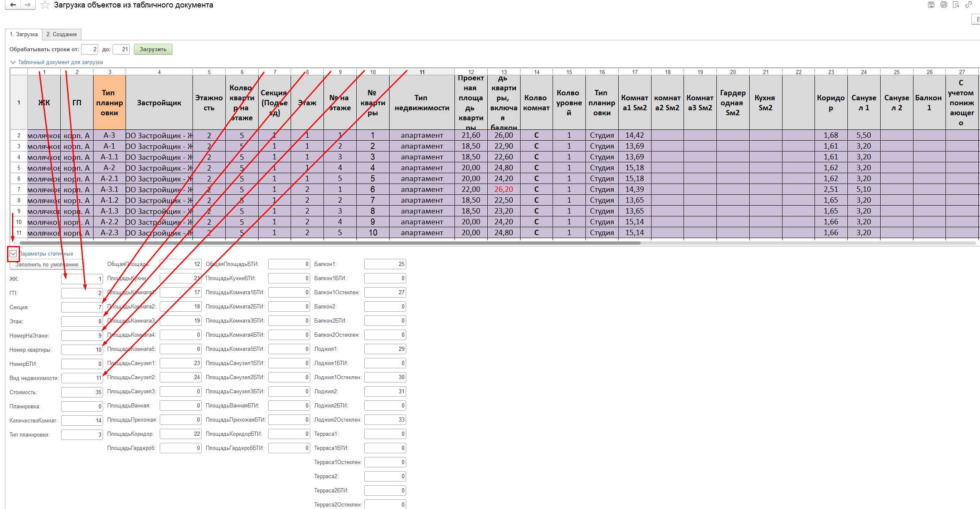Viewport: 980px width, 509px height.
Task: Go forward with the right arrow
Action: tap(27, 5)
